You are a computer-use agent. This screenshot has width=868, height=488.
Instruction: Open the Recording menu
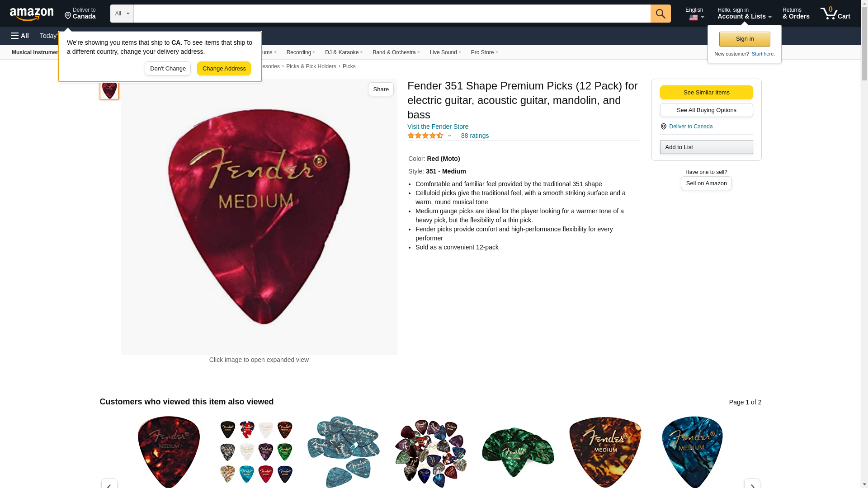[301, 52]
